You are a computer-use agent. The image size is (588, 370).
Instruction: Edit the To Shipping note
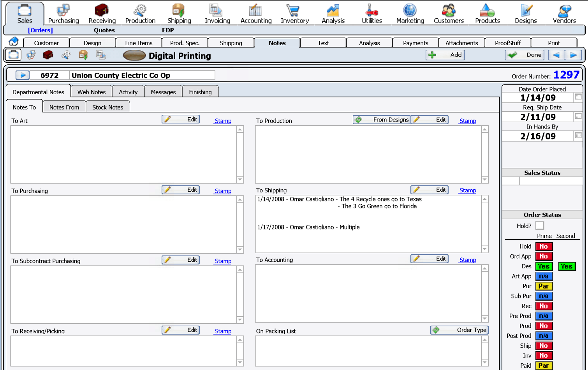(430, 190)
